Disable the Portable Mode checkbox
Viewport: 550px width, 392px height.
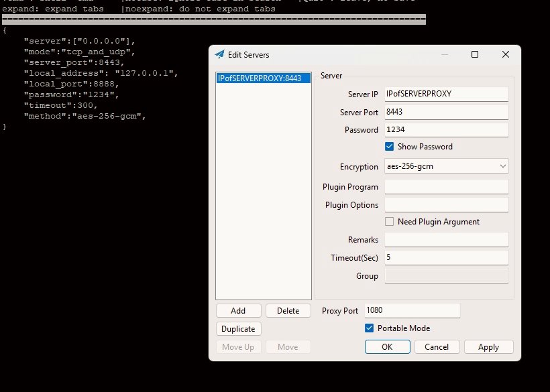click(369, 328)
